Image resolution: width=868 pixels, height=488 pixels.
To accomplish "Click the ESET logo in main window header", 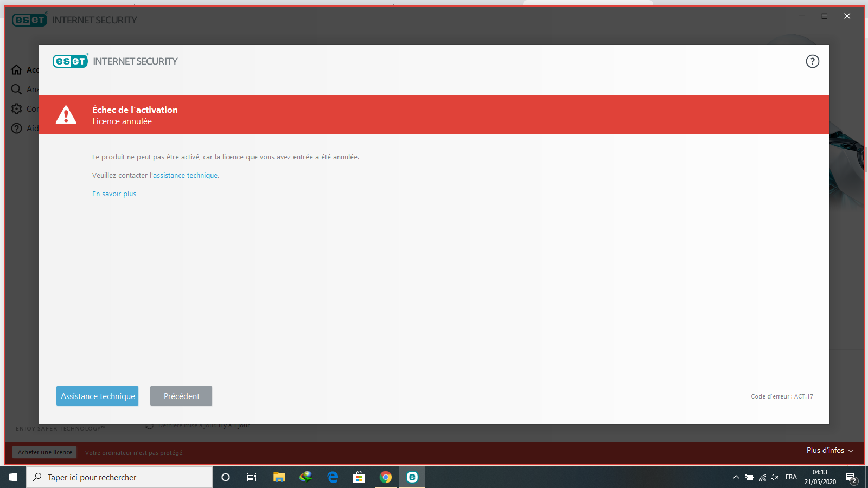I will tap(30, 20).
